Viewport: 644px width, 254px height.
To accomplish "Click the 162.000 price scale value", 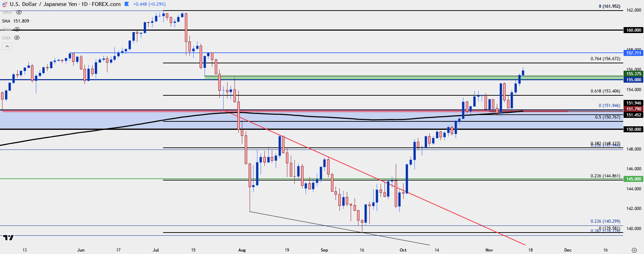I will tap(633, 10).
